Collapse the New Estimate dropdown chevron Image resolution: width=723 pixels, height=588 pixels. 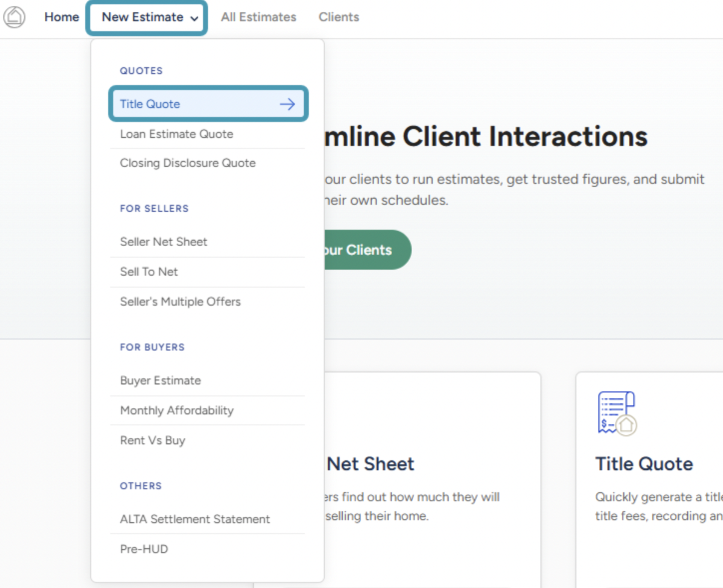[194, 18]
